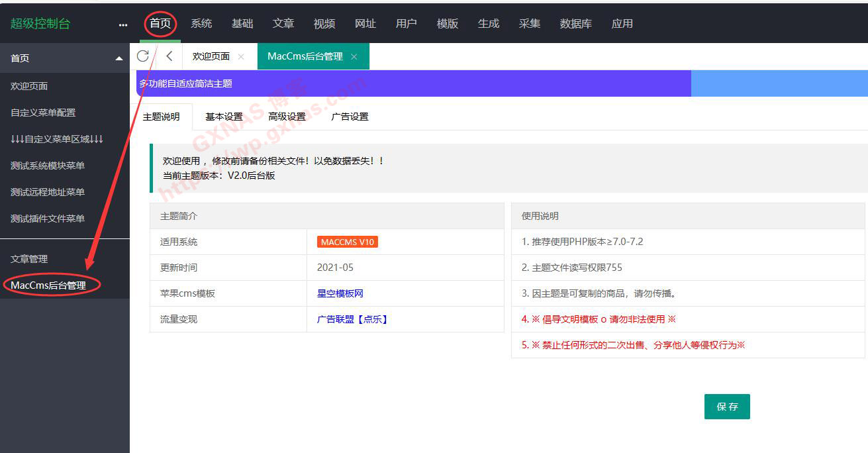Switch to the 基本设置 tab
This screenshot has width=868, height=453.
tap(224, 117)
